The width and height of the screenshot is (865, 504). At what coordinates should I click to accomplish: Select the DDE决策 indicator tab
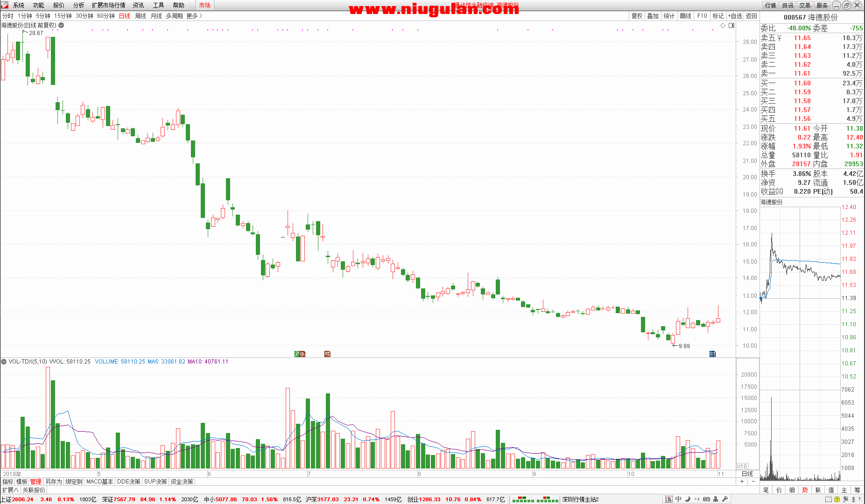(x=129, y=482)
